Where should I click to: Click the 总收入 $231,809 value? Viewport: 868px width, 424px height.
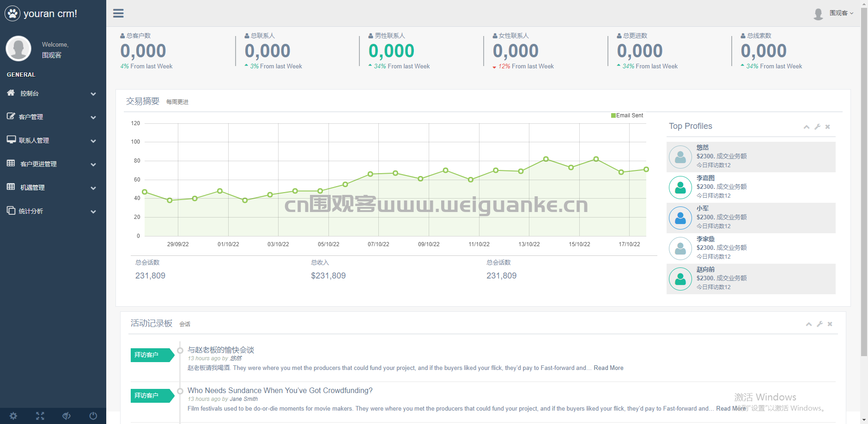pos(328,276)
